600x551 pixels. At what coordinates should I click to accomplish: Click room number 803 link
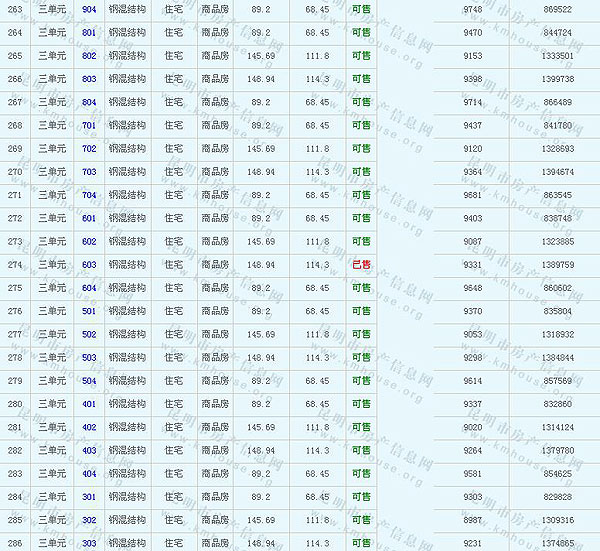89,79
